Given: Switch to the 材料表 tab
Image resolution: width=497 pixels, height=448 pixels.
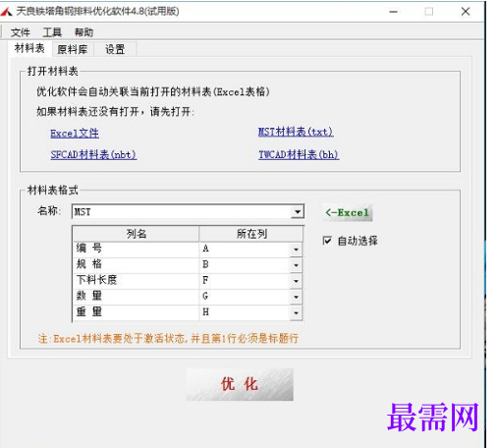Looking at the screenshot, I should coord(29,49).
